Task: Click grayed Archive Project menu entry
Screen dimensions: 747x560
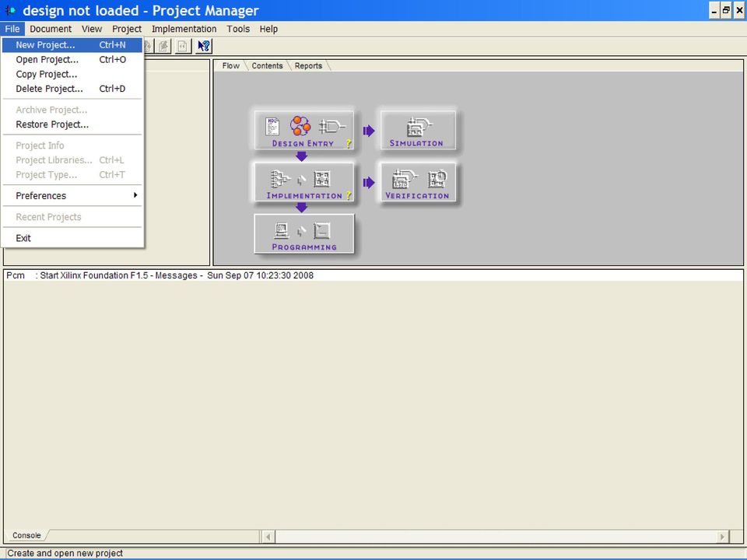Action: (72, 110)
